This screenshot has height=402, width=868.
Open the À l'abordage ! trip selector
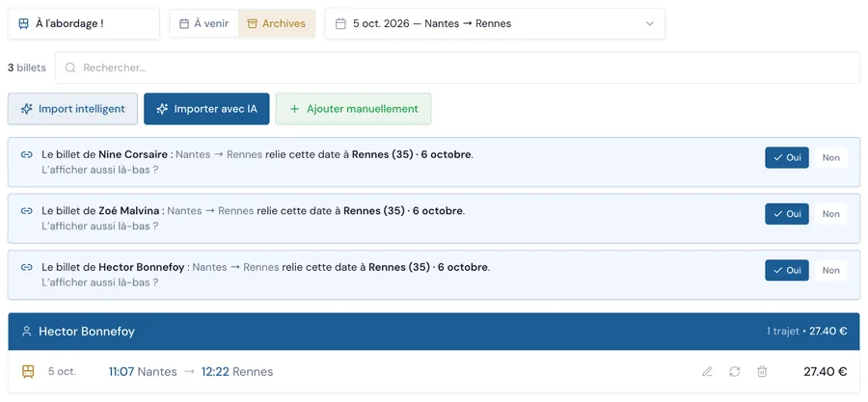coord(84,24)
